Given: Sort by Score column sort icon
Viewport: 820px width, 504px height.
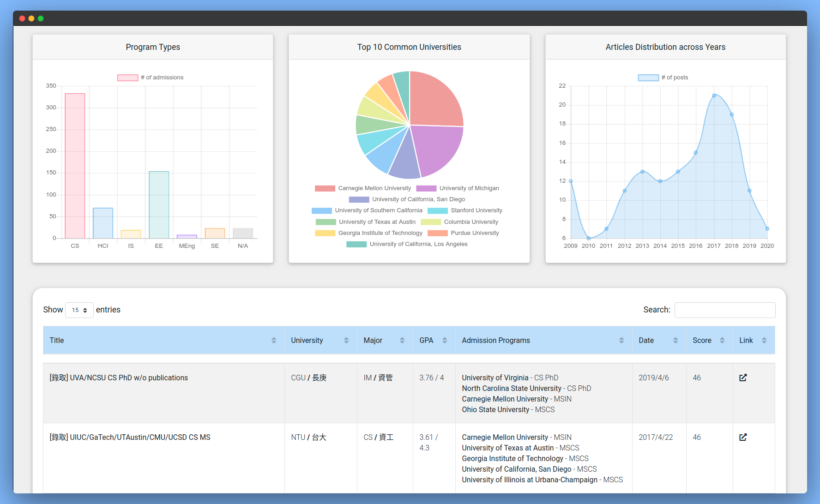Looking at the screenshot, I should coord(722,340).
